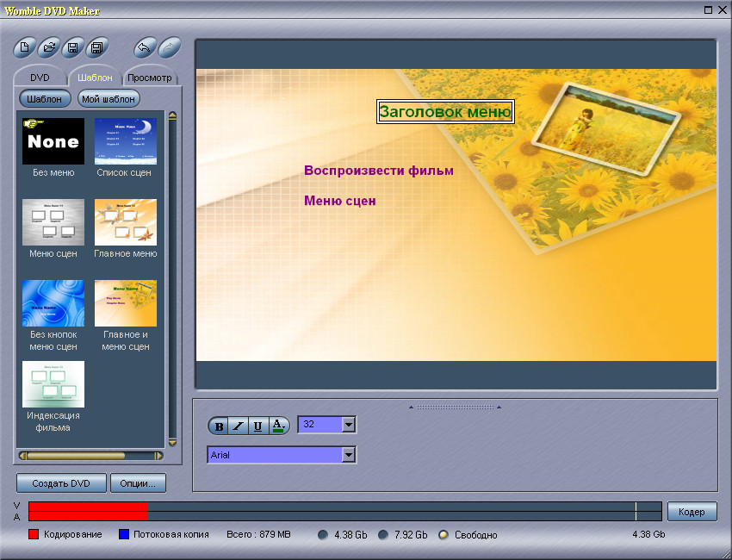The width and height of the screenshot is (732, 560).
Task: Open the font size dropdown showing 32
Action: point(348,424)
